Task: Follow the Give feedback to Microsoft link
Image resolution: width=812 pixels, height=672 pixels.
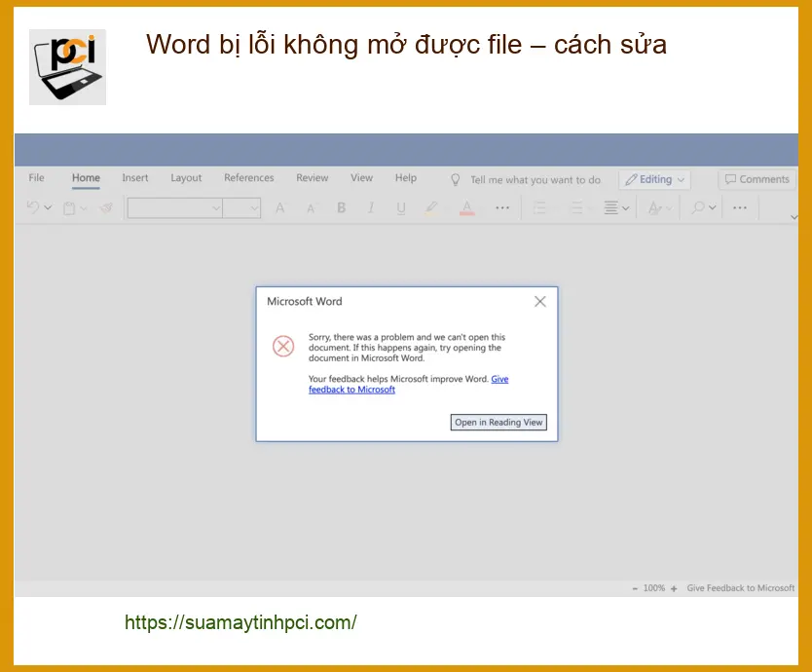Action: (x=351, y=390)
